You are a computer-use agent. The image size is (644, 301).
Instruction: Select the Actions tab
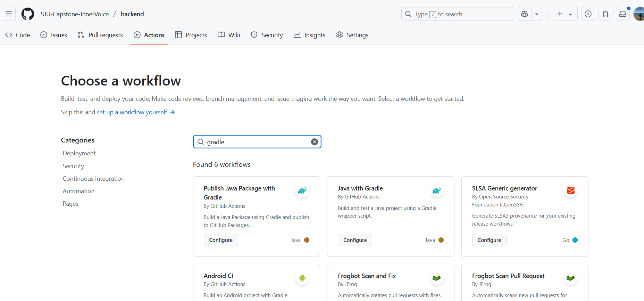pos(149,35)
